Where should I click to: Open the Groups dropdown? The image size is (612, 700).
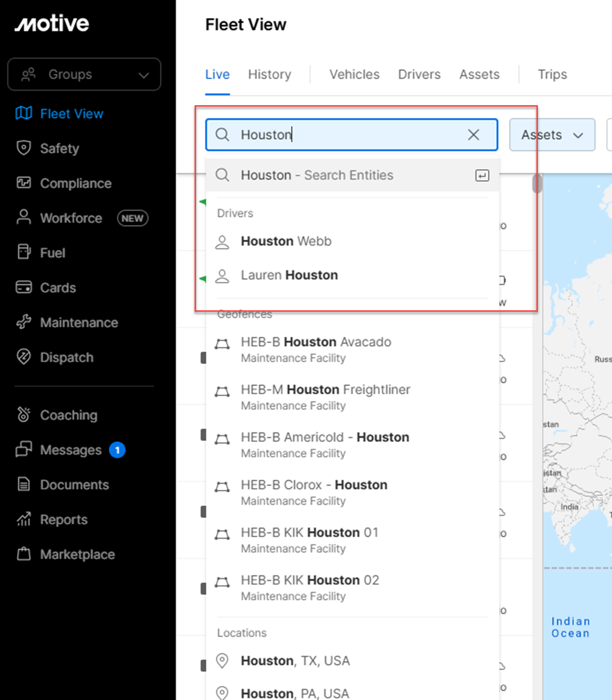click(x=84, y=74)
